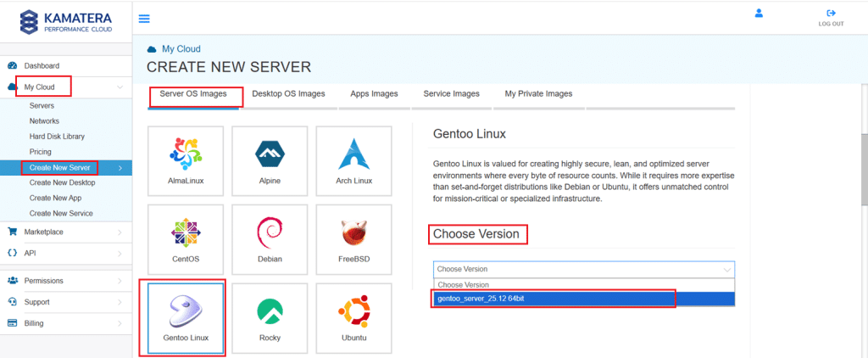Open Servers under My Cloud
This screenshot has height=358, width=868.
[x=42, y=105]
